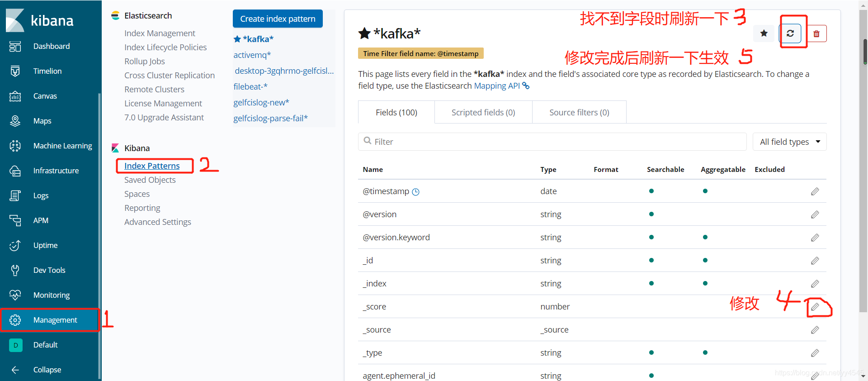
Task: Open Spaces management
Action: coord(137,194)
